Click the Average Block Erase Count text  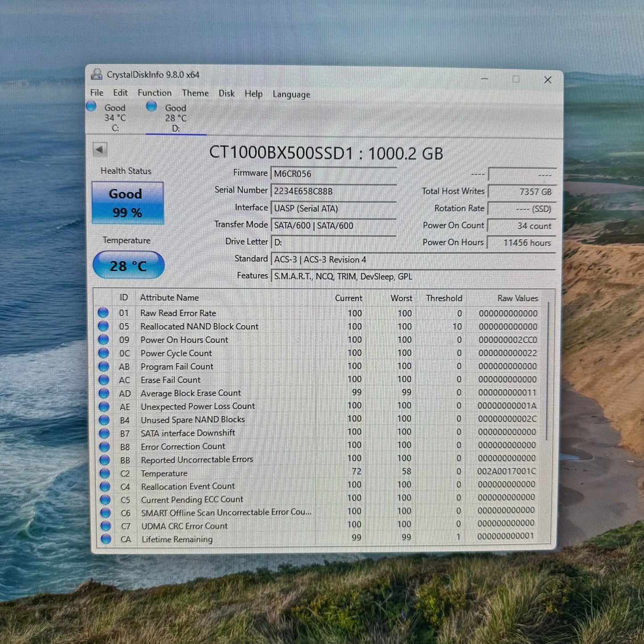[x=191, y=393]
